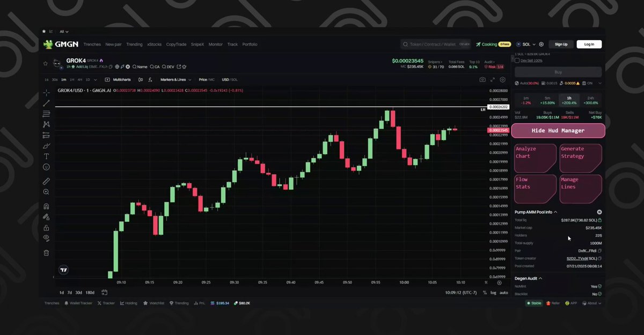Click the Generate Strategy button
The image size is (644, 335).
pos(581,158)
